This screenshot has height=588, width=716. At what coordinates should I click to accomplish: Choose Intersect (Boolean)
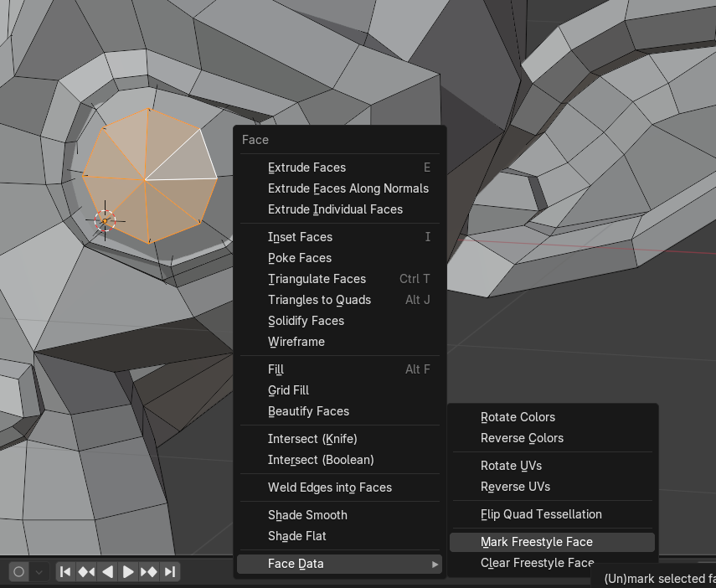(339, 460)
